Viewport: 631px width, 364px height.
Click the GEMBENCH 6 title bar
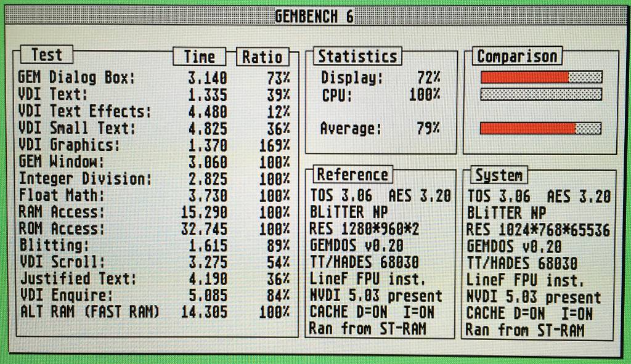click(315, 17)
